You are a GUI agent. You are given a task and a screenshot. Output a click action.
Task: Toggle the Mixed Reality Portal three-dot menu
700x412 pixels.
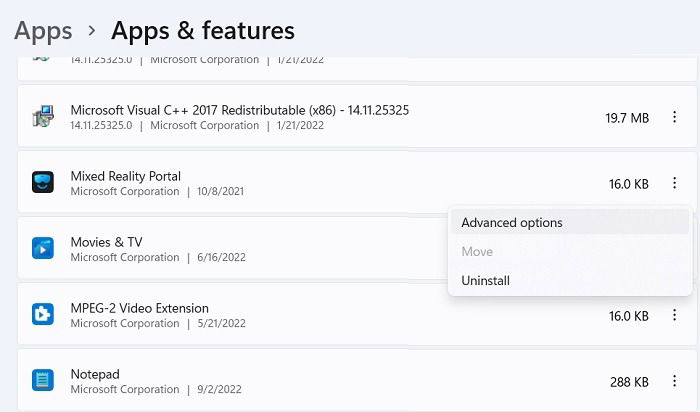tap(673, 184)
